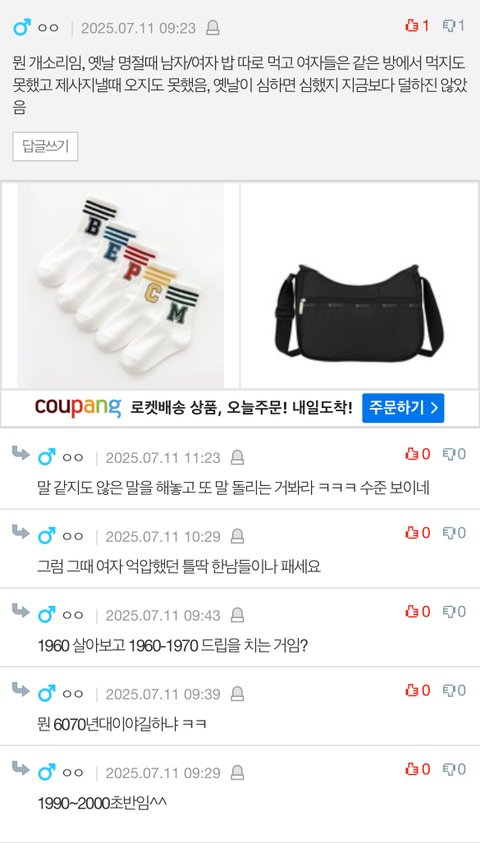
Task: Report the reply posted at 09:39
Action: (x=237, y=694)
